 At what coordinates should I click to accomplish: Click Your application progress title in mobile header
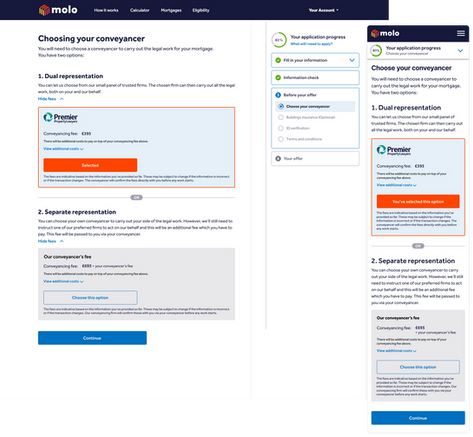pos(413,48)
